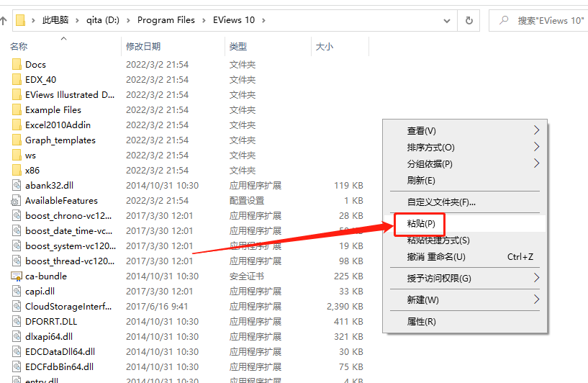Click the refresh button beside address bar

point(469,21)
